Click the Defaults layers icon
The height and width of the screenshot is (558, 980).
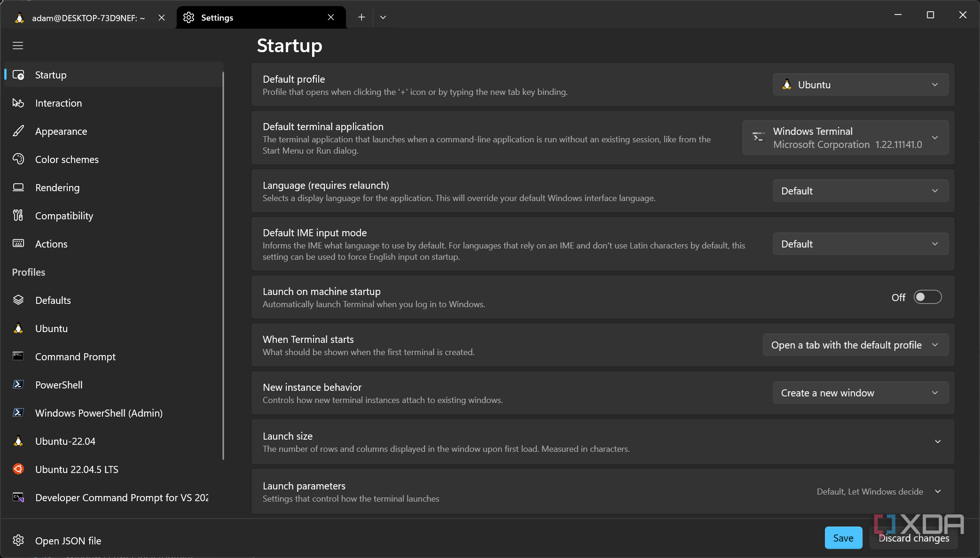tap(18, 300)
